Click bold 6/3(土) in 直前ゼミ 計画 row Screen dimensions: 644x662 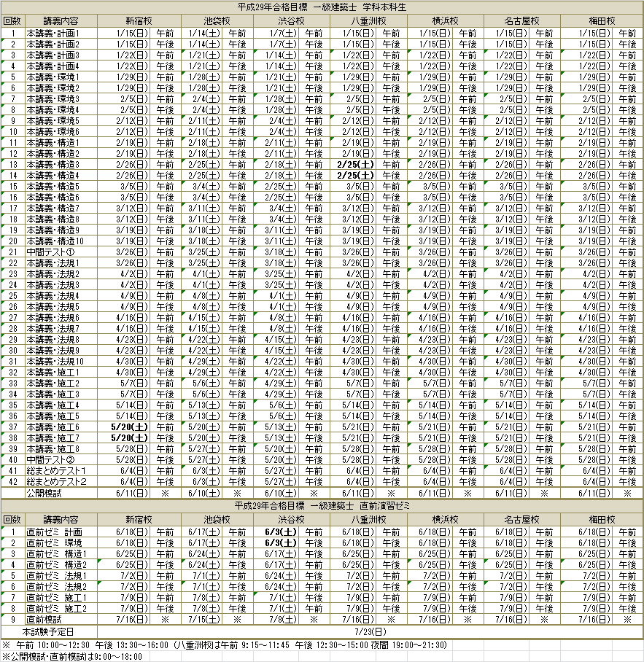coord(279,532)
